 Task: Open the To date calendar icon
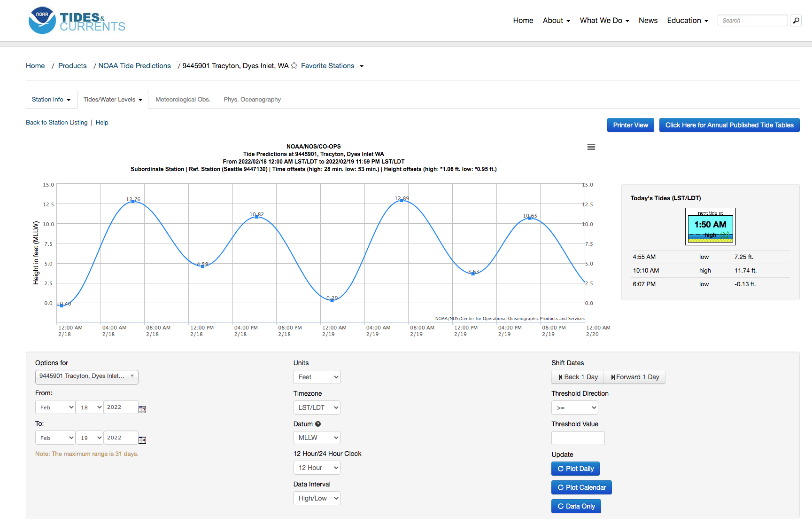(x=142, y=440)
